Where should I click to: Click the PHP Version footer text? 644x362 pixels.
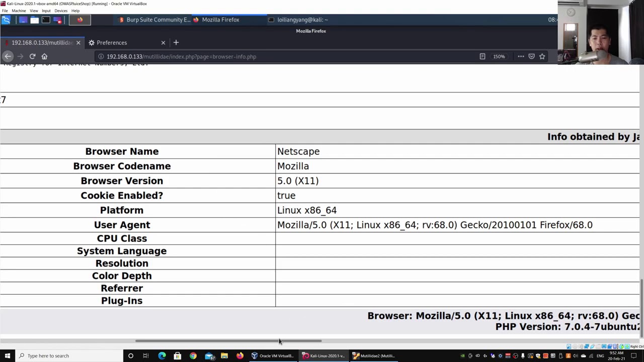pos(567,327)
